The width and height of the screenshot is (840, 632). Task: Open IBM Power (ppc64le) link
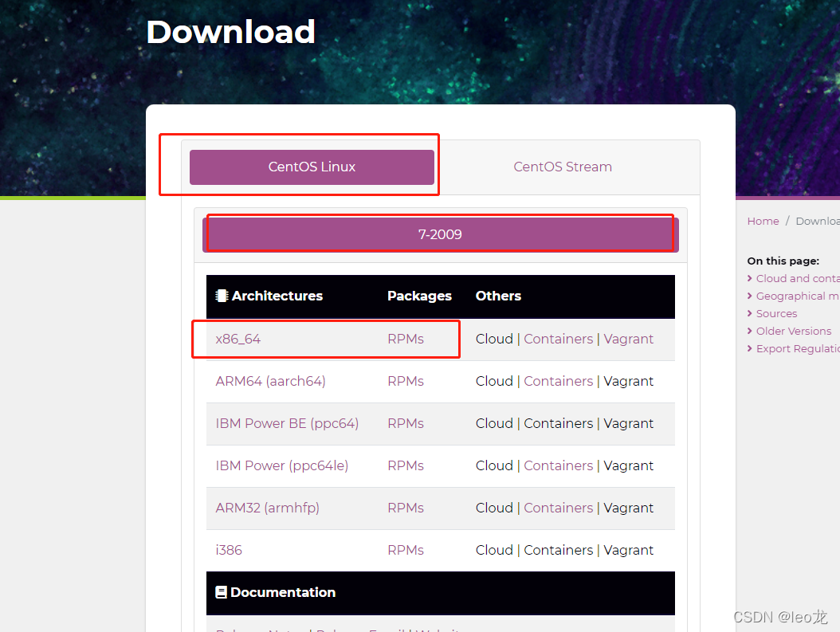click(282, 466)
